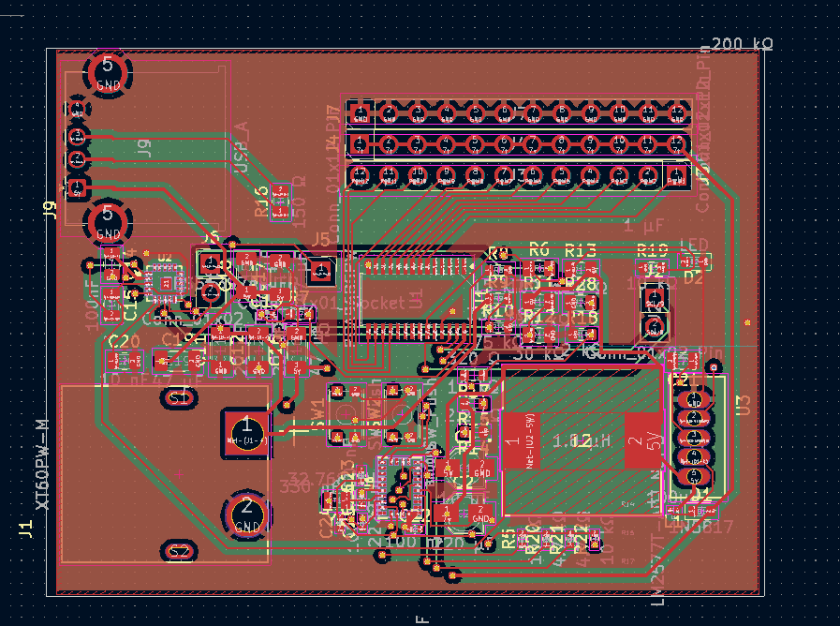
Task: Click square pad 1 of J9 USB connector
Action: point(78,187)
